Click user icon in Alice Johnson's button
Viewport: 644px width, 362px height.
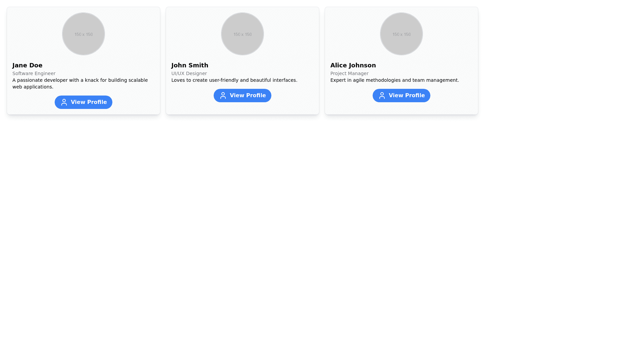pyautogui.click(x=382, y=96)
